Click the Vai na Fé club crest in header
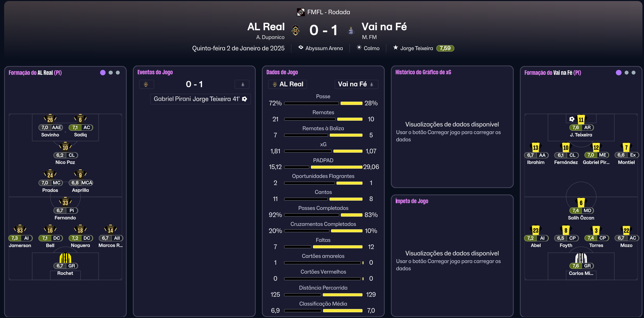Viewport: 644px width, 318px height. (351, 31)
